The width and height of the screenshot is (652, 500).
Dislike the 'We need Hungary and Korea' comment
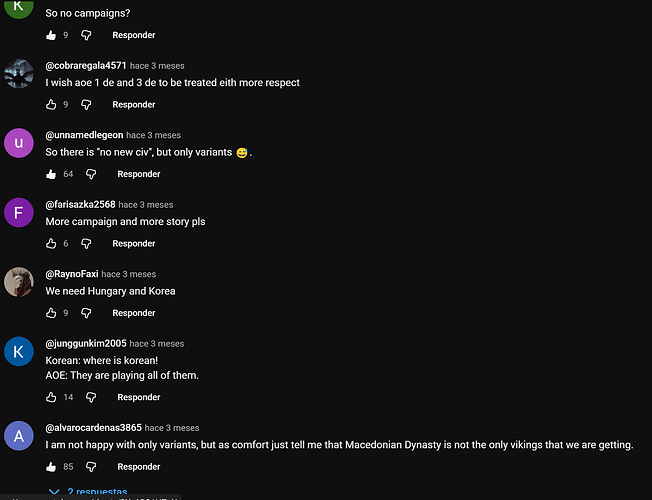click(85, 313)
